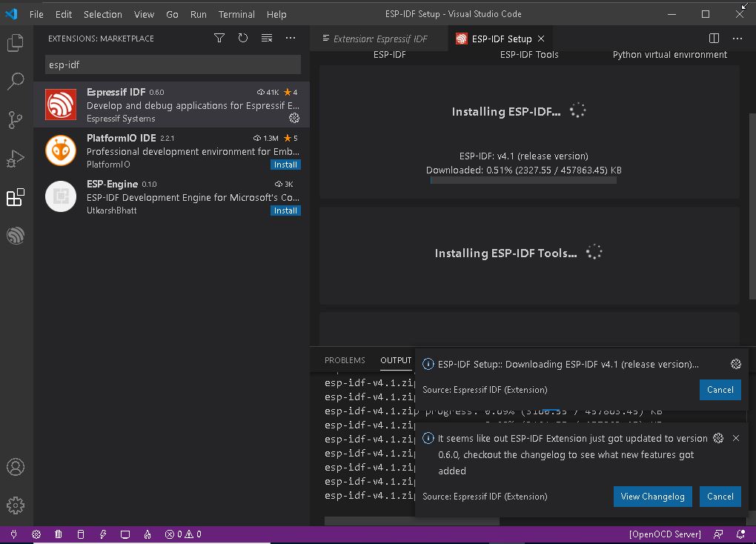This screenshot has height=544, width=756.
Task: Cancel the ESP-IDF download notification
Action: pos(720,390)
